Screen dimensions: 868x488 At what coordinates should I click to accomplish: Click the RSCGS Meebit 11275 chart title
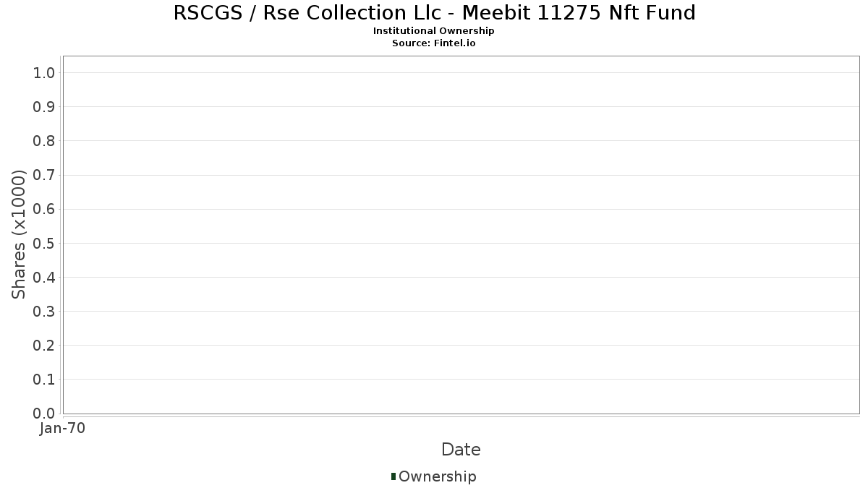(434, 13)
